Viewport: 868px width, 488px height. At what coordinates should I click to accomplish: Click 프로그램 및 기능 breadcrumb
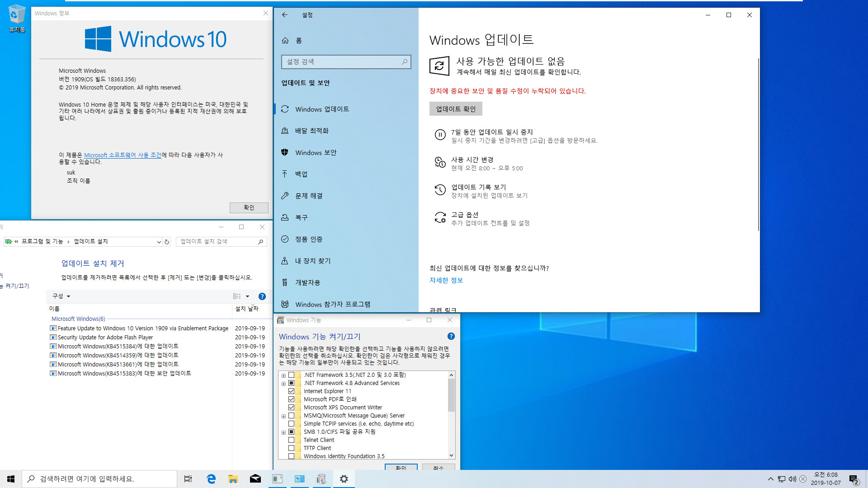[42, 242]
